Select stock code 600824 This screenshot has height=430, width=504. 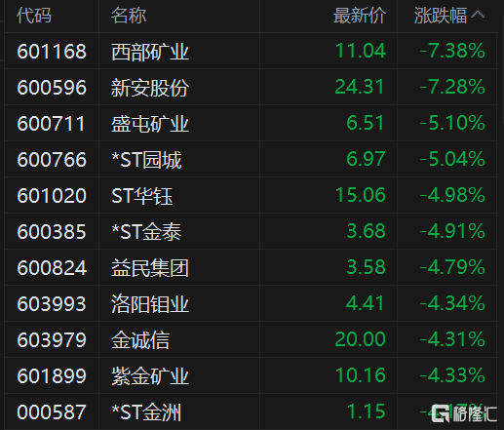[x=52, y=268]
